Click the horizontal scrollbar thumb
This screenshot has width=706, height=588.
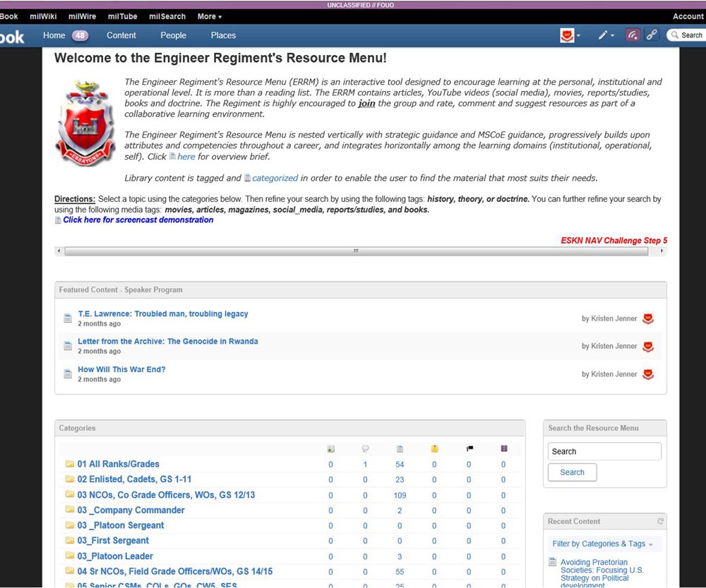(356, 251)
